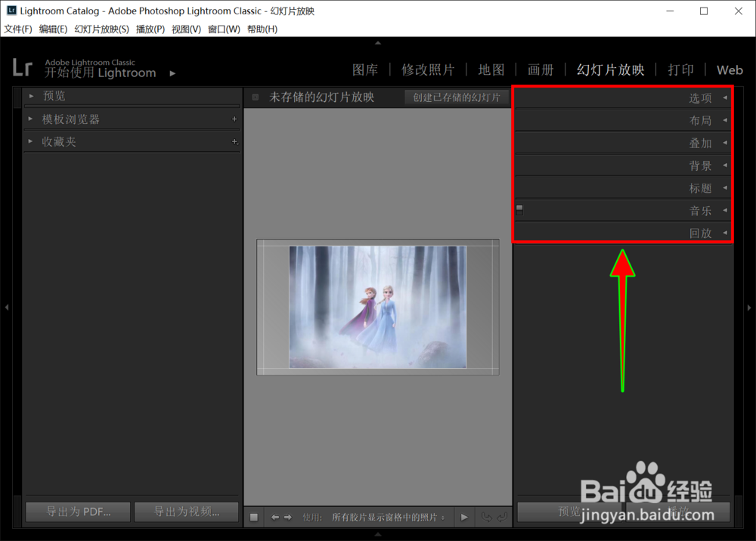Maximize the Lightroom window
Viewport: 756px width, 541px height.
click(x=704, y=11)
